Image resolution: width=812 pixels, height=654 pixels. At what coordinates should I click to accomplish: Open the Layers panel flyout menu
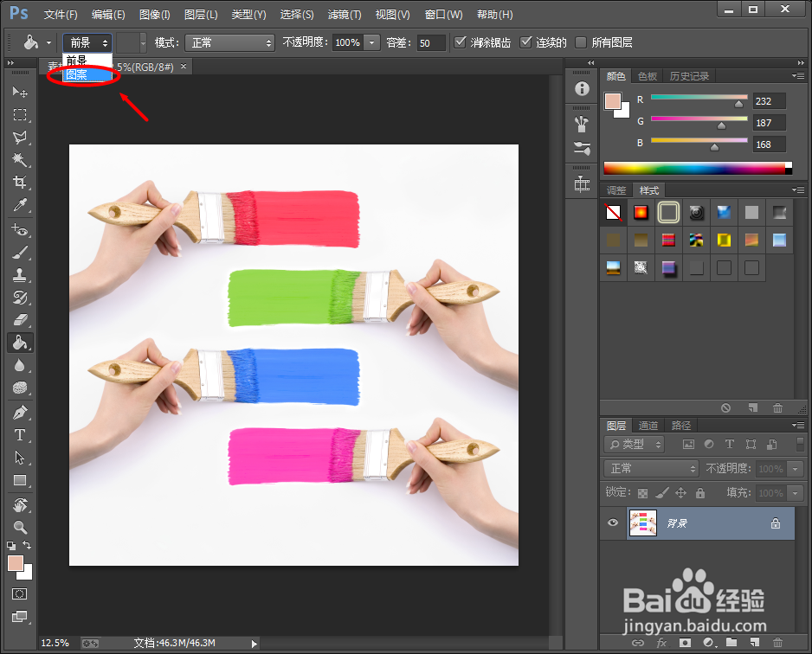point(798,425)
